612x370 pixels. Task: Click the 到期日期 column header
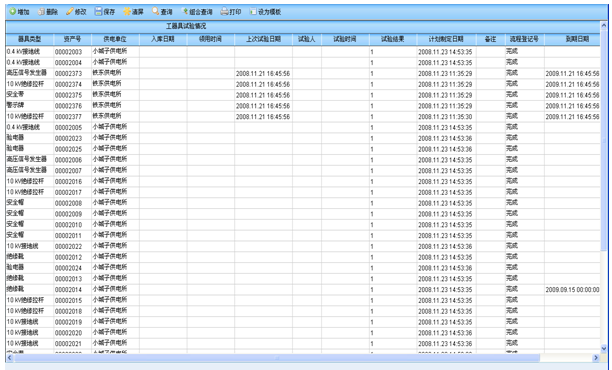572,39
